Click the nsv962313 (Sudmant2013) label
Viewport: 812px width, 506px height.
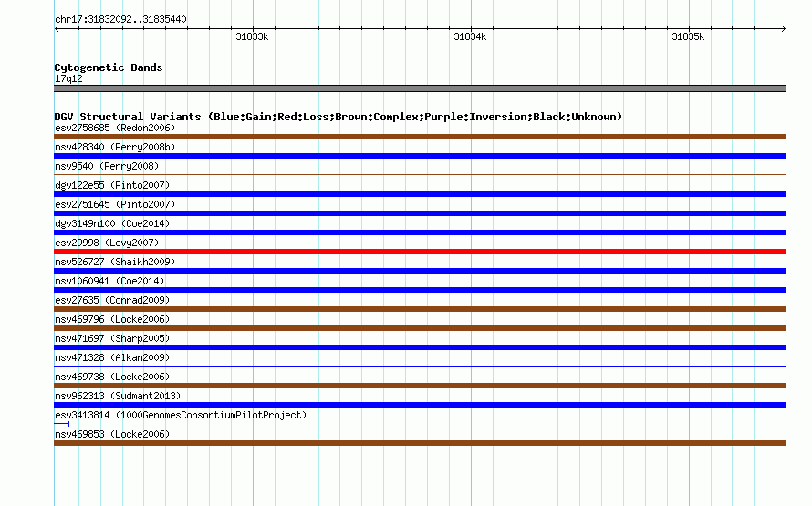tap(118, 396)
